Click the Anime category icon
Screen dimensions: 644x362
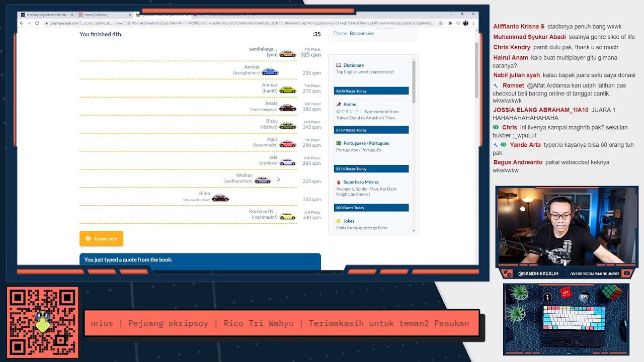339,104
